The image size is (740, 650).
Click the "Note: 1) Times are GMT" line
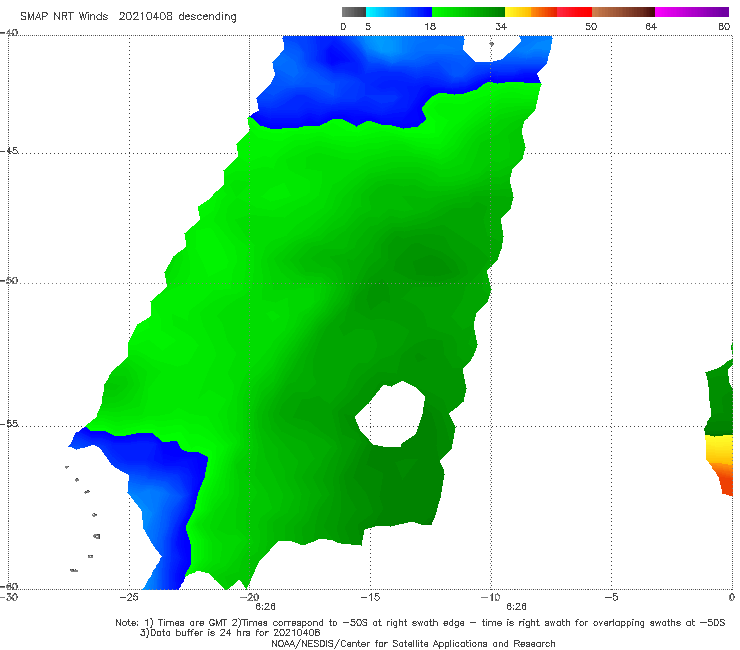click(420, 623)
